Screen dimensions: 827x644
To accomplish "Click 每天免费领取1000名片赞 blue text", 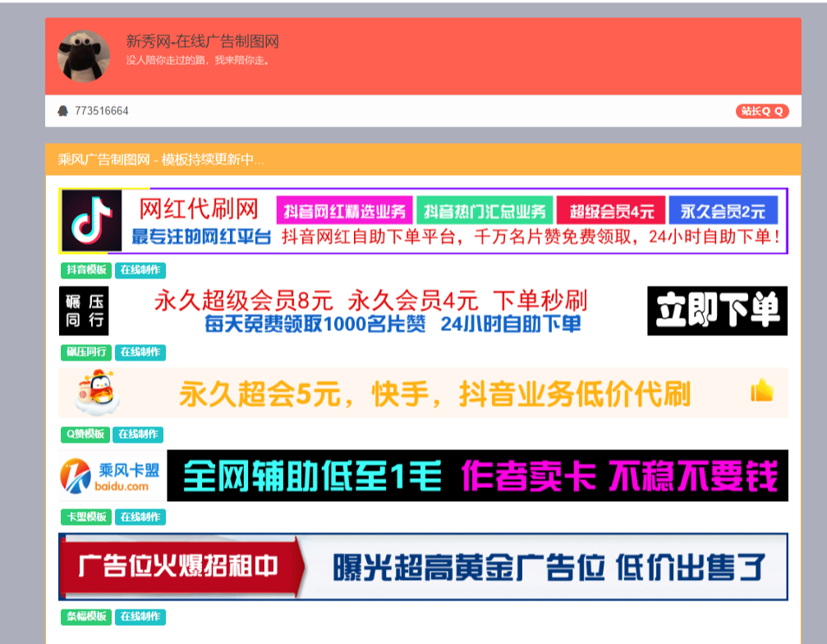I will (315, 324).
